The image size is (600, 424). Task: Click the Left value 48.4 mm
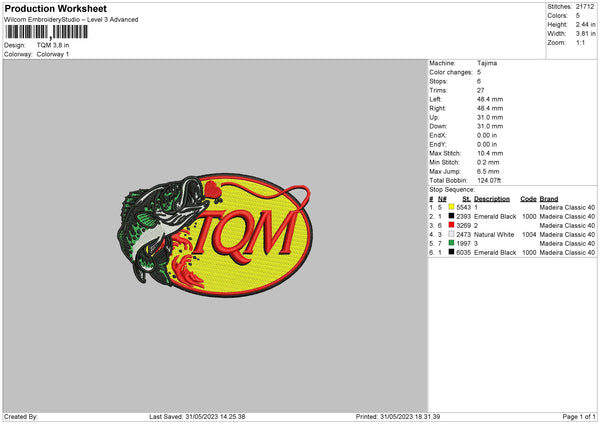point(490,99)
